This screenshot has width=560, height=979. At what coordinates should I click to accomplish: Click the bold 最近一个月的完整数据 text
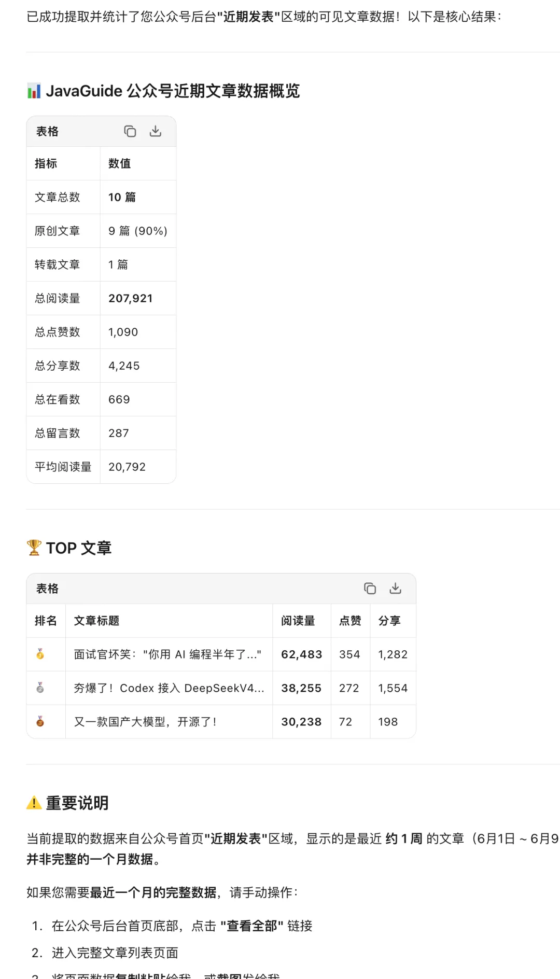[x=153, y=892]
